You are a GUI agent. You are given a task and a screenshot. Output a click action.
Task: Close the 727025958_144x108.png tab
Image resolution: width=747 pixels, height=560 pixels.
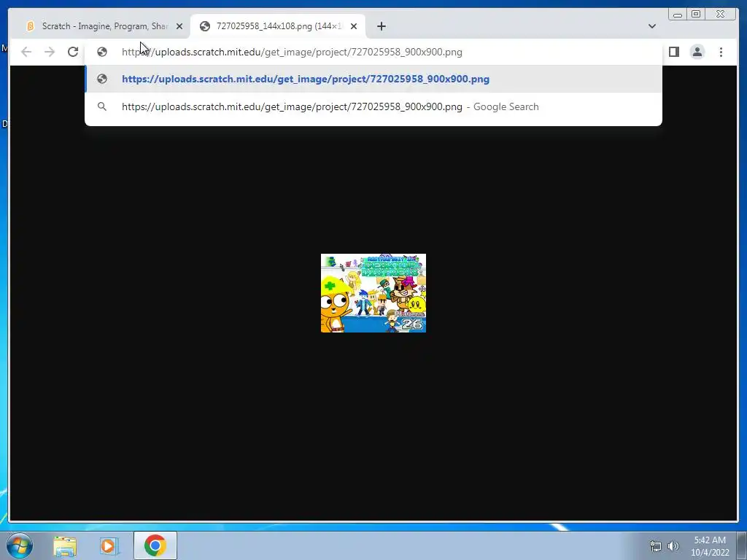click(354, 26)
